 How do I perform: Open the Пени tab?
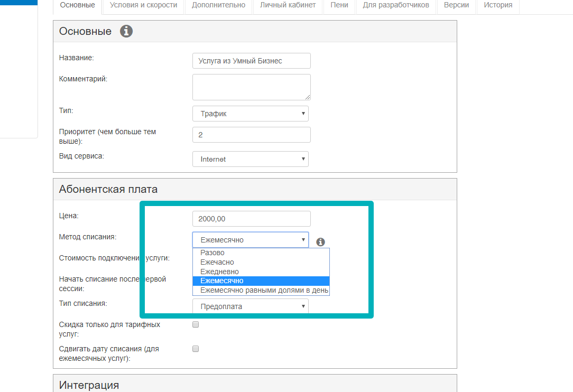pyautogui.click(x=339, y=5)
